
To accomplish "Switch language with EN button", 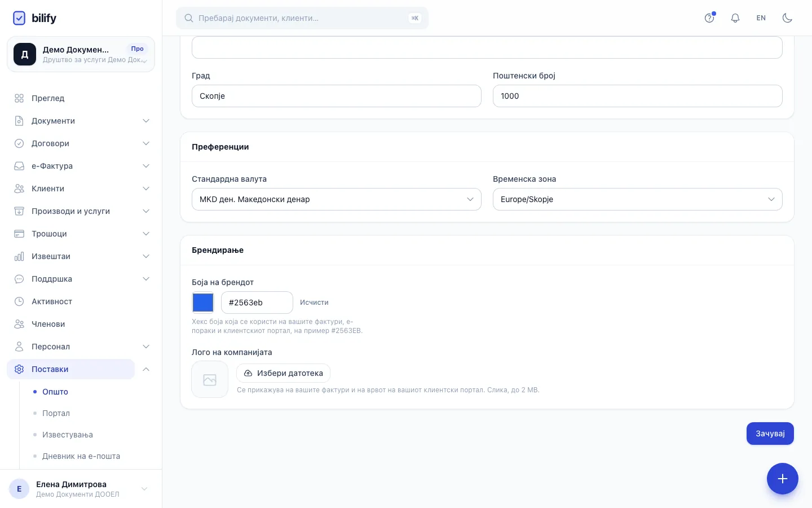I will (761, 18).
